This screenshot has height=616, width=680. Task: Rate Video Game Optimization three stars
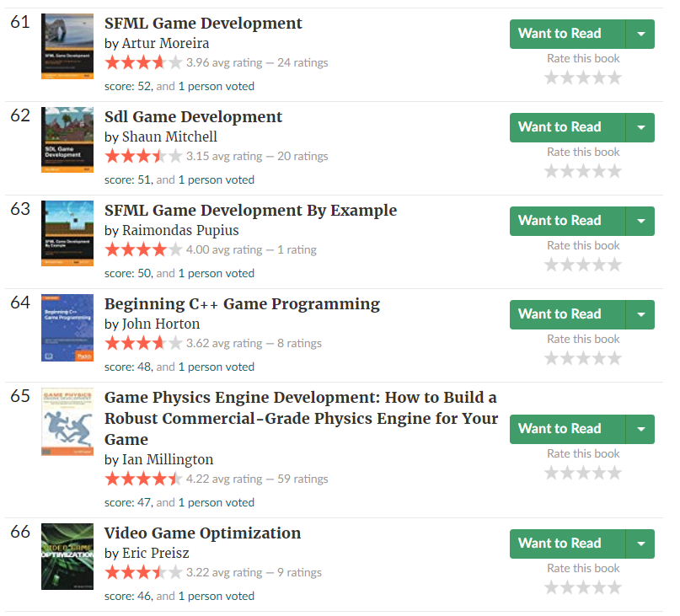[583, 587]
